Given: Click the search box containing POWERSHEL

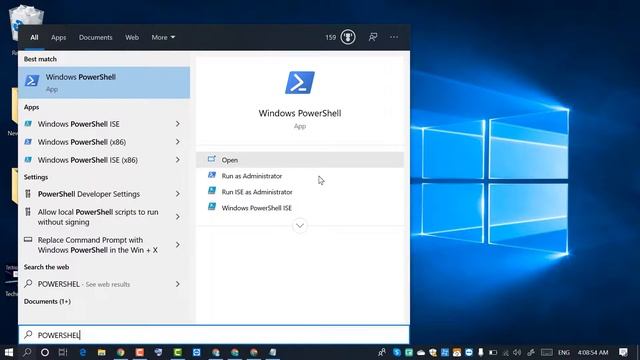Looking at the screenshot, I should pos(214,335).
